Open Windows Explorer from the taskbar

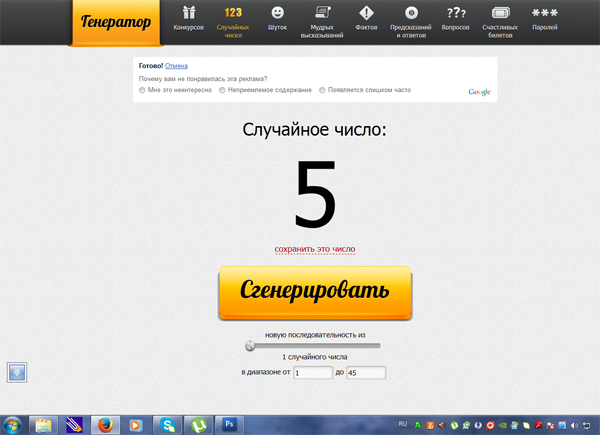(43, 425)
